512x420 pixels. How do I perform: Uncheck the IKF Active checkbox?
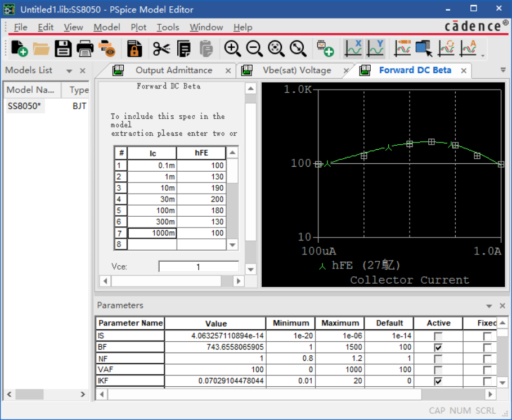(438, 381)
